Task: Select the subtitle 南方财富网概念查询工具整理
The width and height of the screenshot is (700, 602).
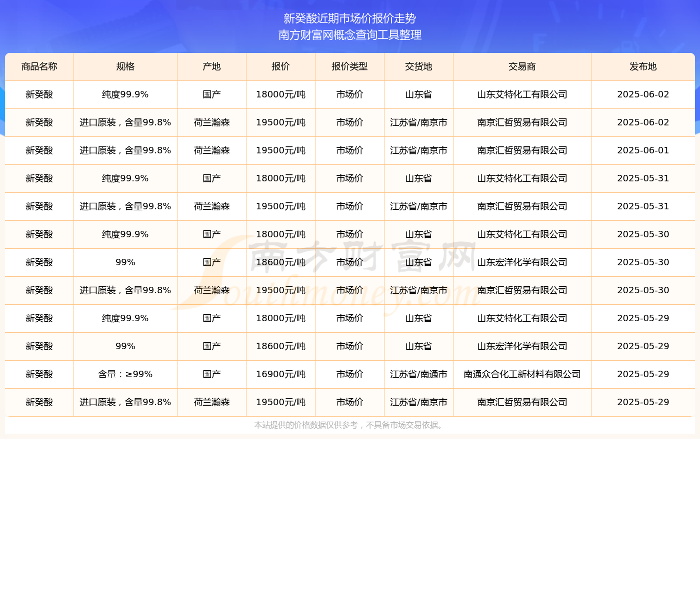Action: click(x=350, y=35)
